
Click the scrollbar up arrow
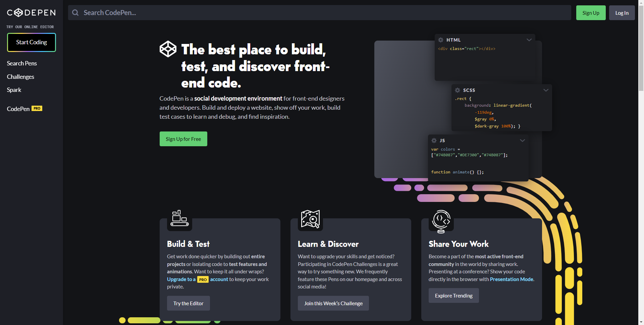(x=641, y=3)
